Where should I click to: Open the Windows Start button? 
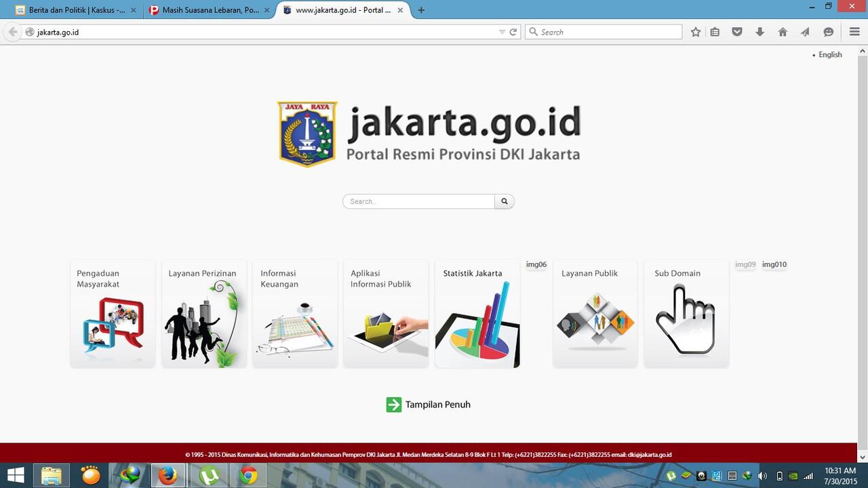(16, 476)
